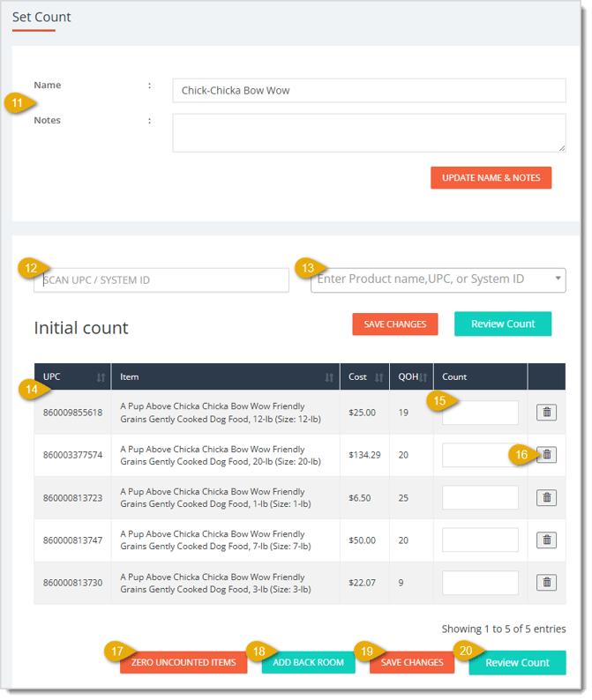This screenshot has width=592, height=700.
Task: Click trash icon for the 7-lb row
Action: pyautogui.click(x=546, y=540)
